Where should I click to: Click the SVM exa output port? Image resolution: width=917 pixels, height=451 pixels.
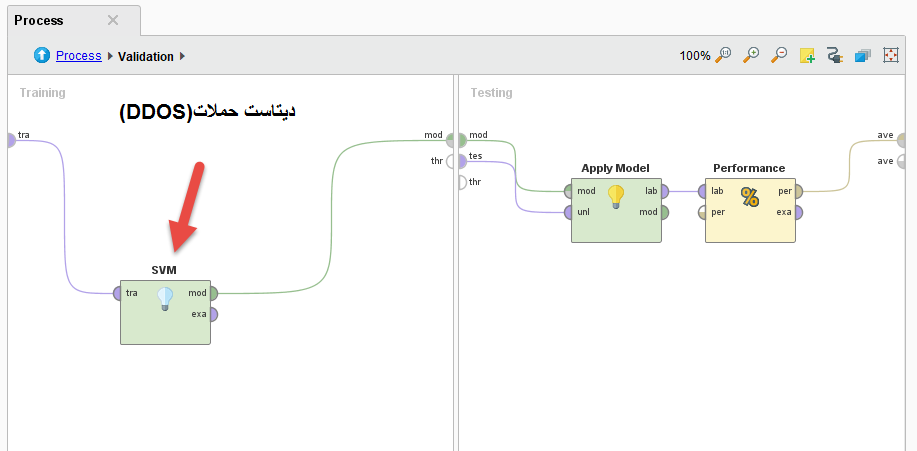click(x=213, y=314)
